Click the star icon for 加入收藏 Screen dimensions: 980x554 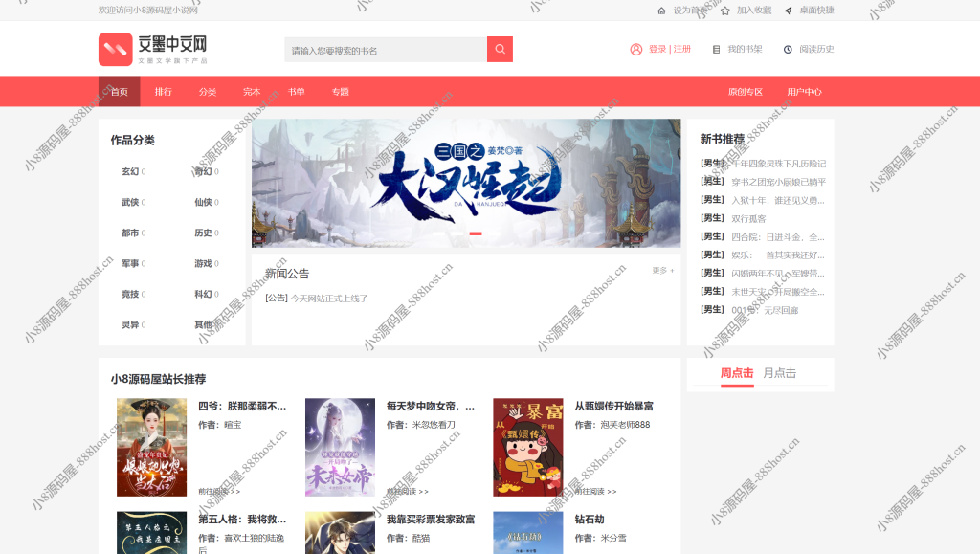click(x=725, y=11)
